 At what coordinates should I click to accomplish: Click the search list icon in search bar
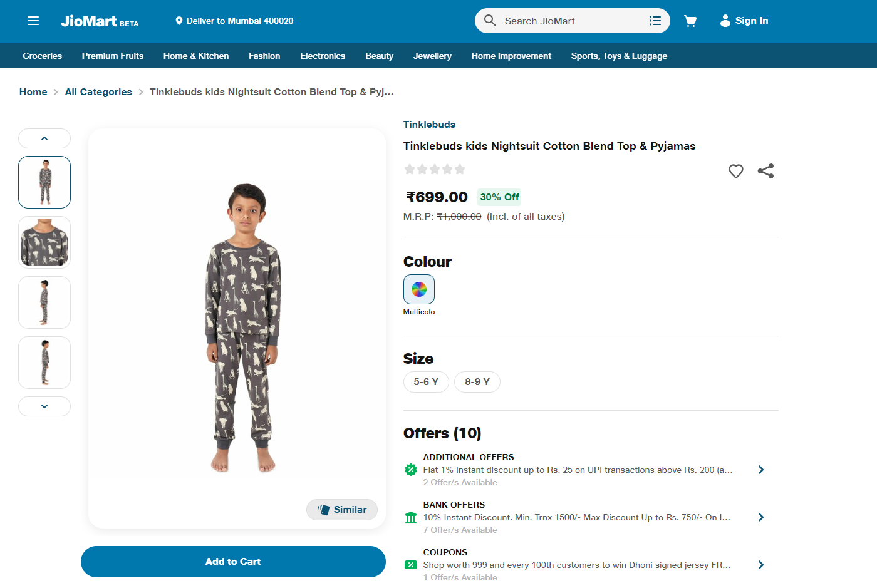tap(655, 21)
